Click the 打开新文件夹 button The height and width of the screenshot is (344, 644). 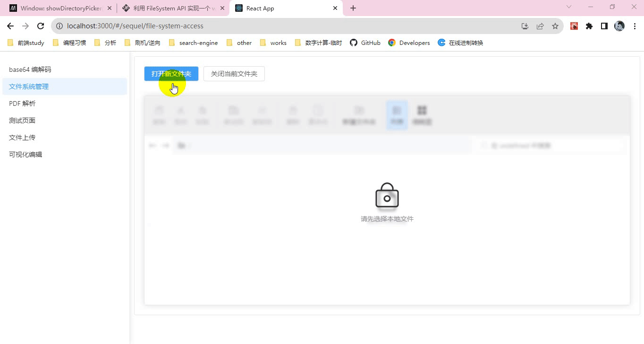(171, 74)
